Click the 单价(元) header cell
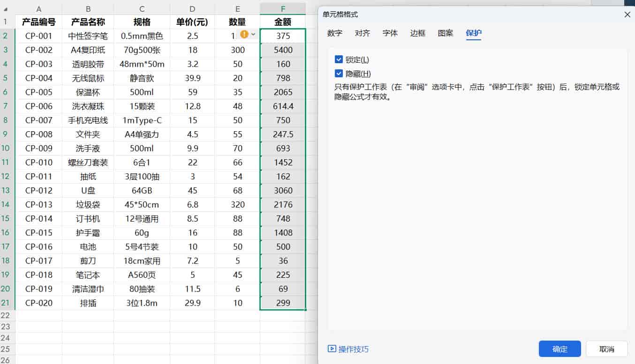The height and width of the screenshot is (364, 635). coord(192,22)
